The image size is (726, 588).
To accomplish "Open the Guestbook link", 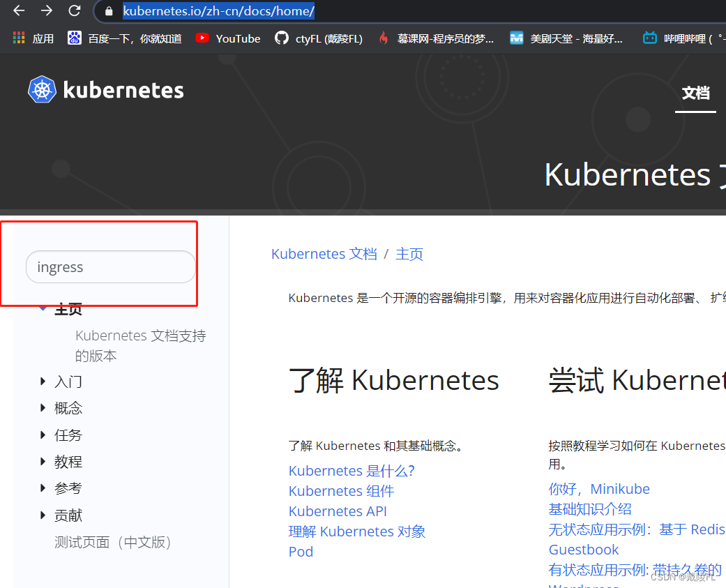I will [584, 550].
